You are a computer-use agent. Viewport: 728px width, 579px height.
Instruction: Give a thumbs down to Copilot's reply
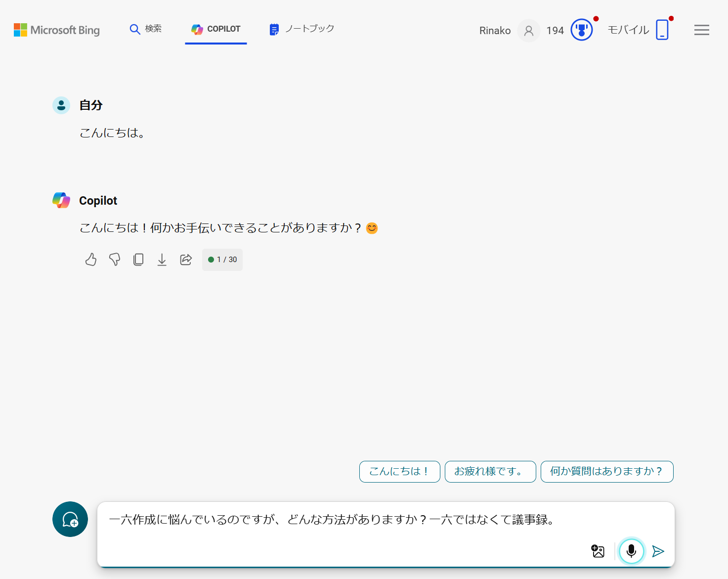[114, 260]
